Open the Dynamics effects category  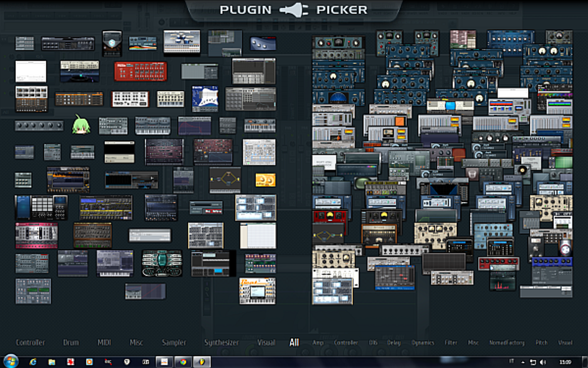point(422,343)
